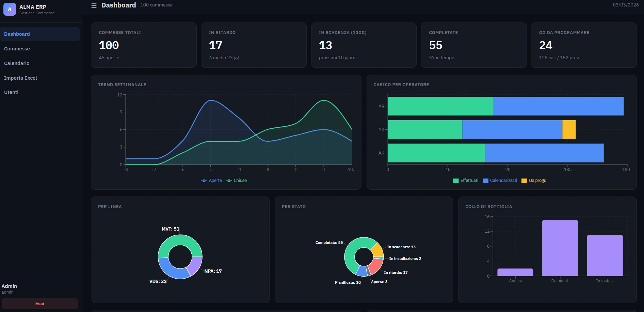Open the In Ritardo card

tap(254, 45)
